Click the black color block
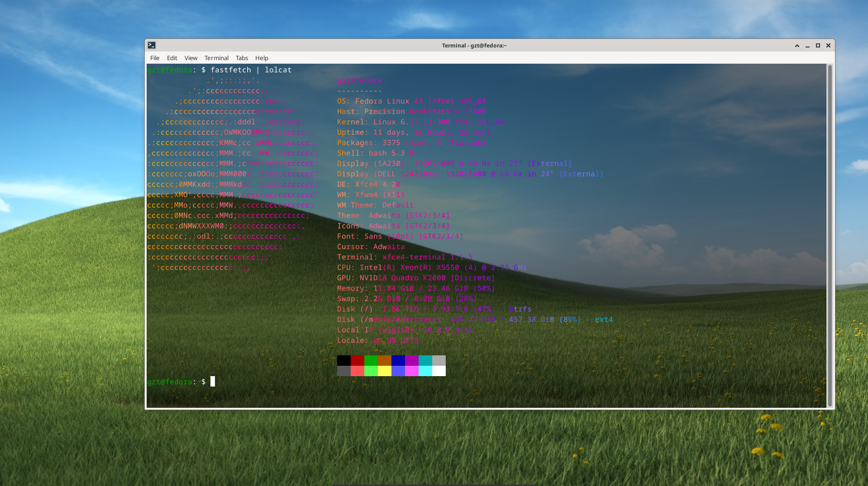The width and height of the screenshot is (868, 486). pos(343,360)
